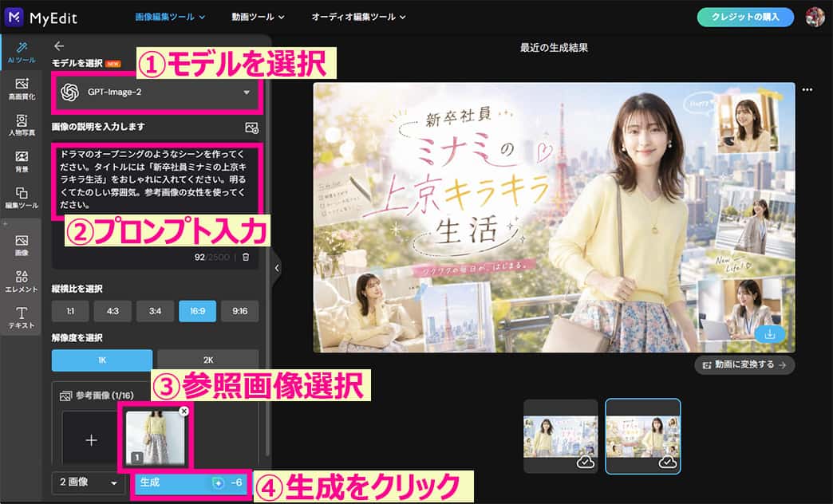Click cloud-saved icon on second result thumbnail

667,462
